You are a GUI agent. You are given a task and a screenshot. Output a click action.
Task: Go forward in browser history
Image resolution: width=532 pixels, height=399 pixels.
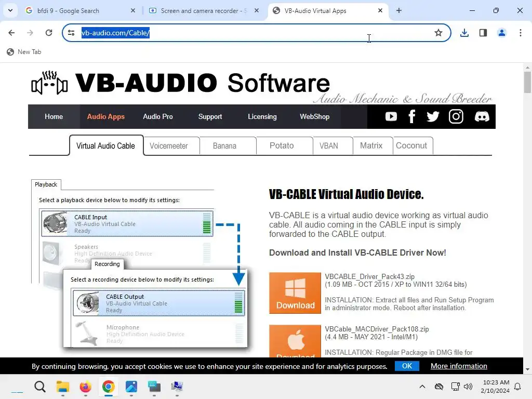point(30,33)
